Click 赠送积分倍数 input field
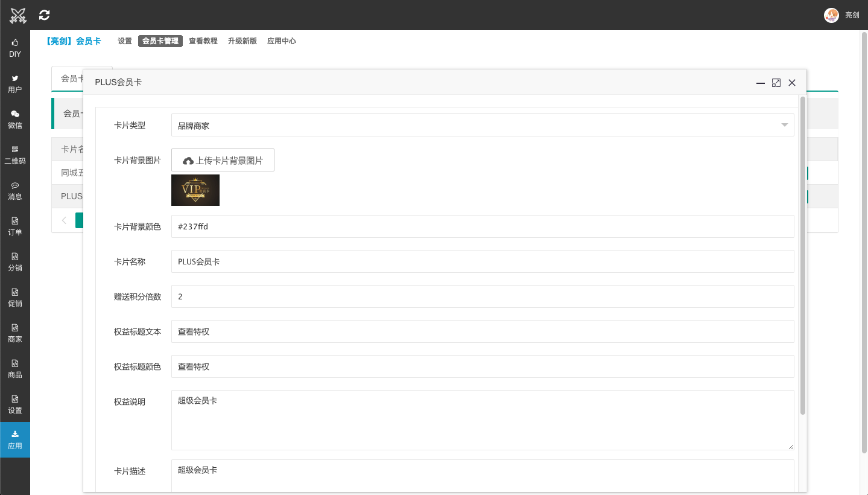The image size is (868, 495). pos(483,296)
